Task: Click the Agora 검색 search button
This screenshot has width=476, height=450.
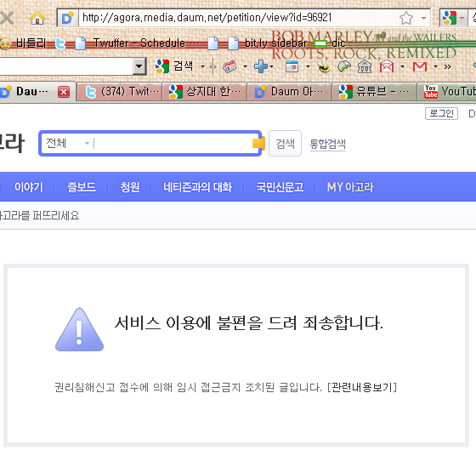Action: pyautogui.click(x=285, y=144)
